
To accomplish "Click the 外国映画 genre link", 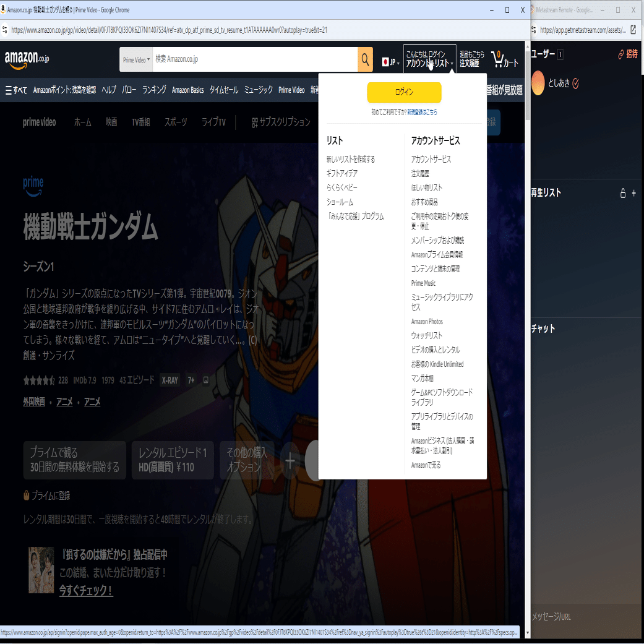I will coord(33,401).
